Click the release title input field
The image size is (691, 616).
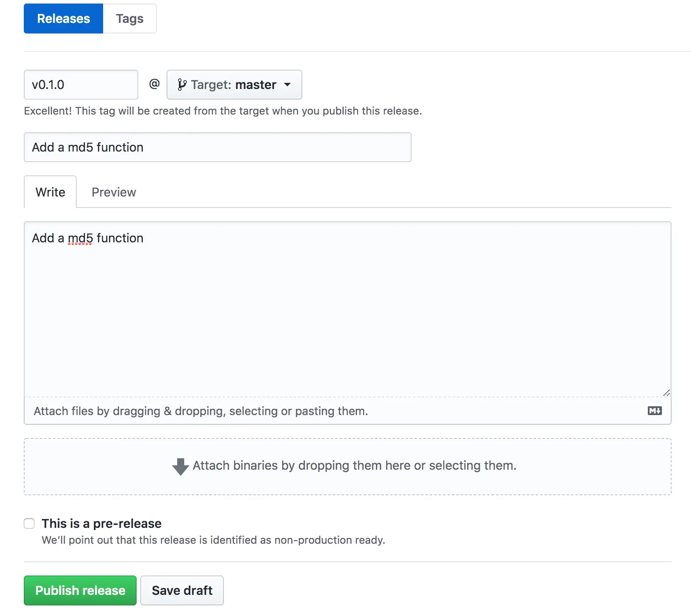point(218,147)
